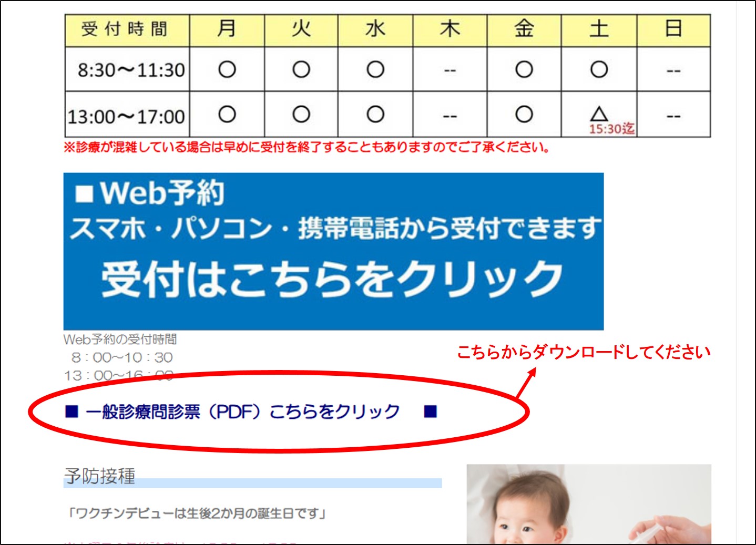Click the 予防接種 section heading
This screenshot has height=545, width=756.
pos(100,476)
